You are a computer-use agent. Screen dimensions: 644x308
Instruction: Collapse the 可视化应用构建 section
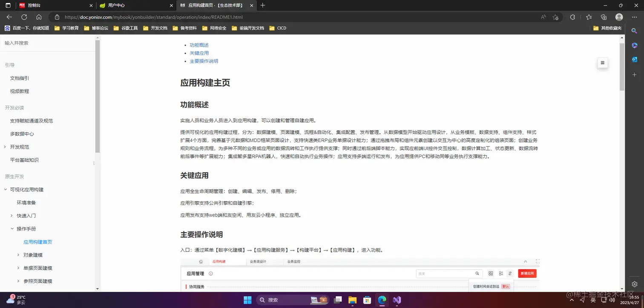[6, 189]
